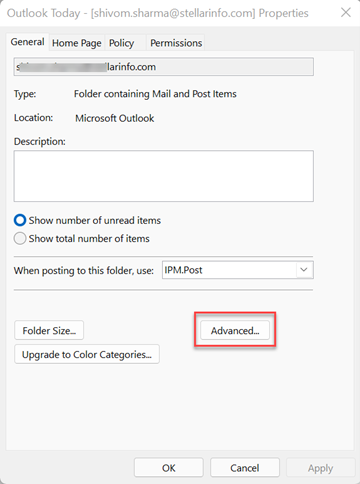Image resolution: width=360 pixels, height=484 pixels.
Task: Click the dialog title bar text
Action: [157, 13]
